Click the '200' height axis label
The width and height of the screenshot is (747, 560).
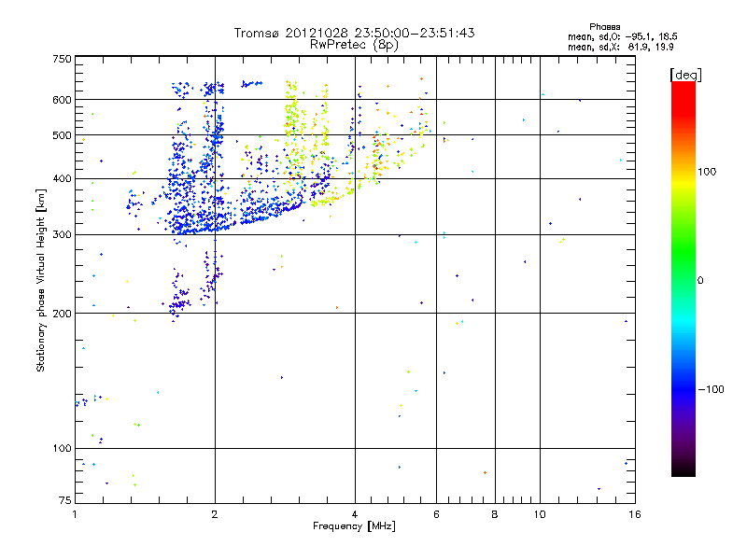(x=63, y=314)
